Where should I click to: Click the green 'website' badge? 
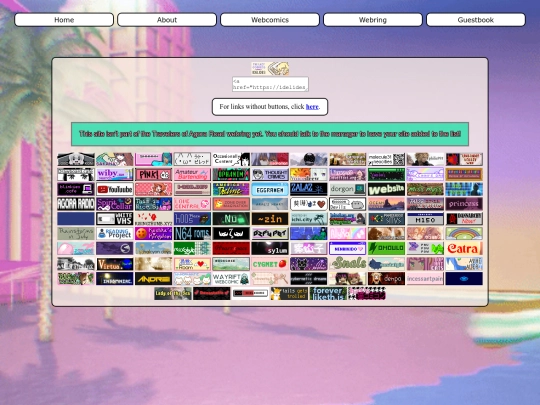click(x=386, y=189)
